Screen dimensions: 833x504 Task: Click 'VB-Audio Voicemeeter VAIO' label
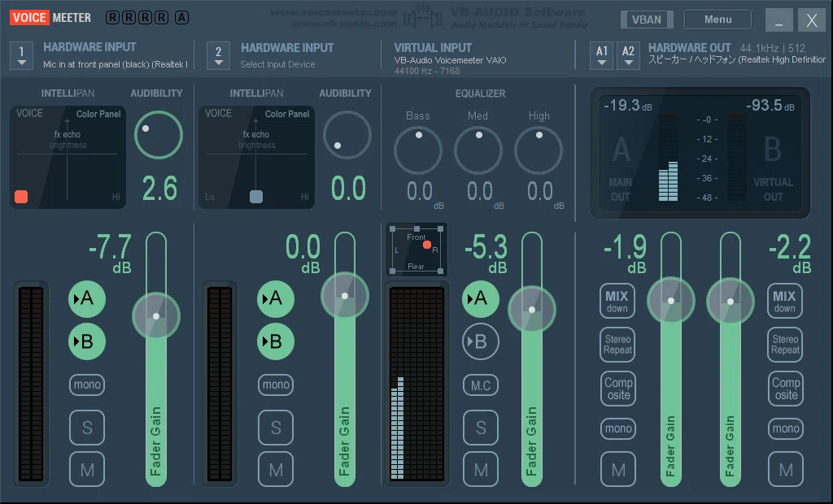tap(450, 60)
